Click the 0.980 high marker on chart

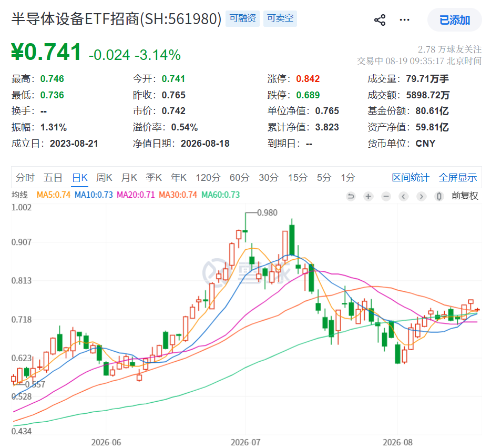pos(267,213)
